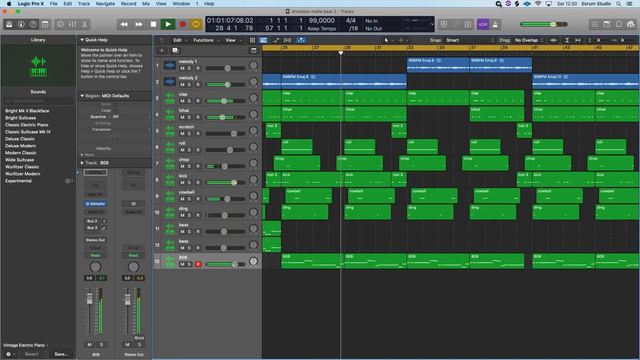The width and height of the screenshot is (640, 360).
Task: Toggle the purple Count-in 1234 button
Action: coord(483,24)
